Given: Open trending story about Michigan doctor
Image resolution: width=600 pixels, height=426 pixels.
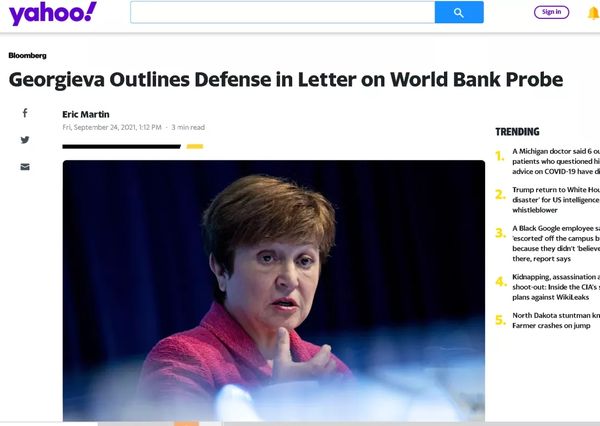Looking at the screenshot, I should pos(555,160).
